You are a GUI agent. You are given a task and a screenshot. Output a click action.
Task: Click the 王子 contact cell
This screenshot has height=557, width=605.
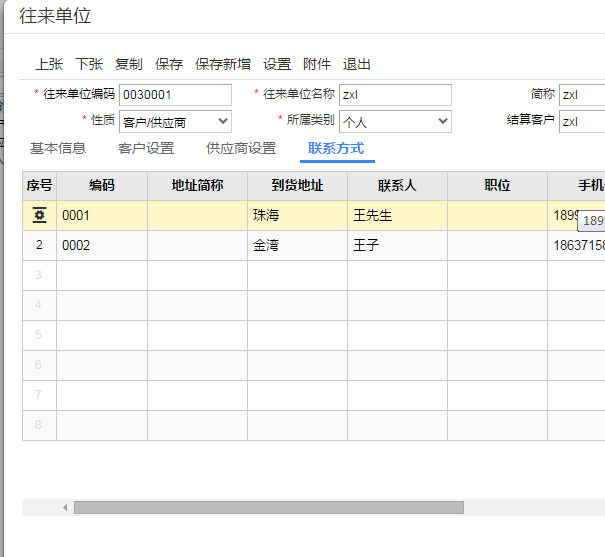397,245
